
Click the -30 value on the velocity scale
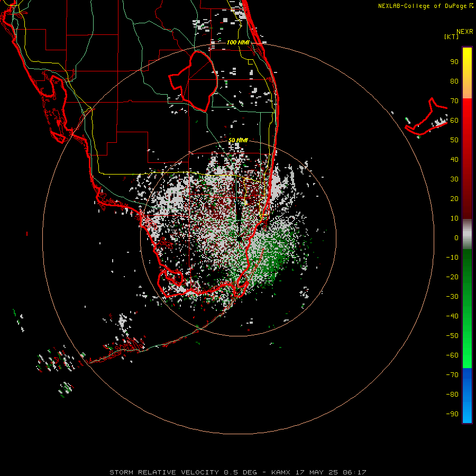(452, 297)
